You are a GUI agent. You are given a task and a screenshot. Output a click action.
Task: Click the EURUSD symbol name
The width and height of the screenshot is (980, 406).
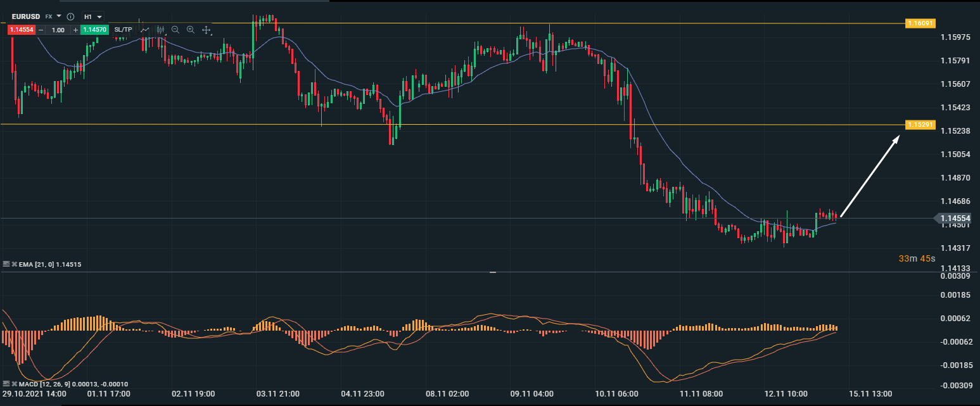[27, 16]
